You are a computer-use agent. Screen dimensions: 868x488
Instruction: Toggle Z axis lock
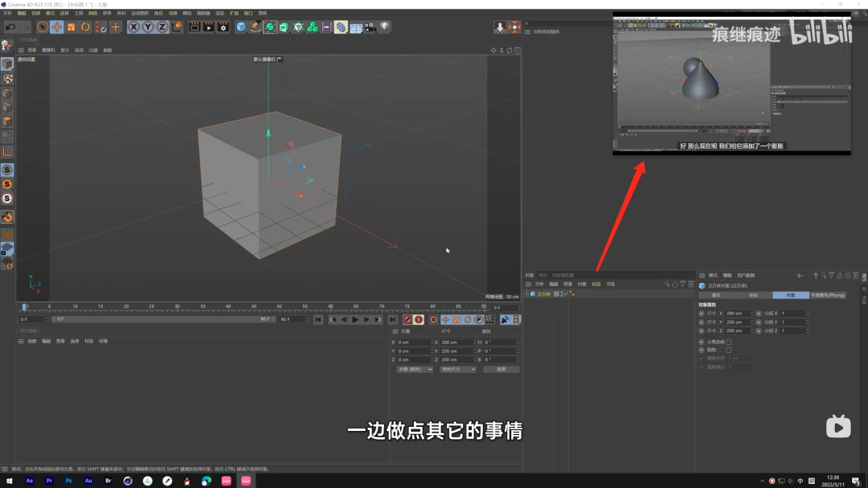coord(162,27)
